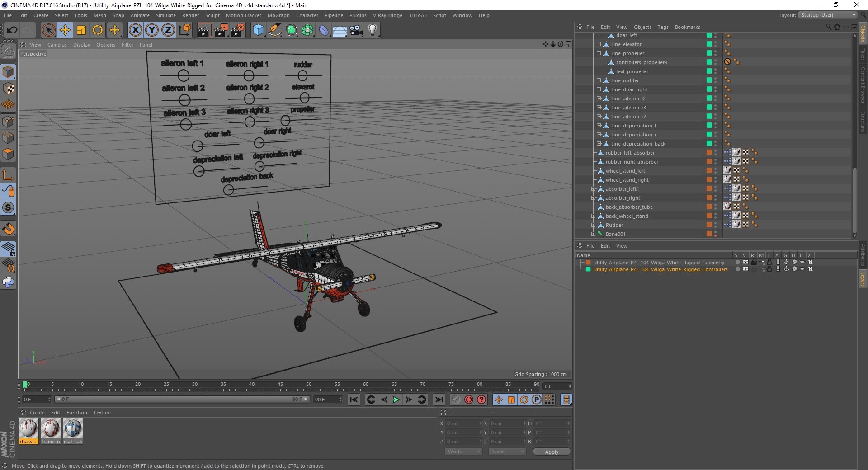Add a floor environment object

340,30
